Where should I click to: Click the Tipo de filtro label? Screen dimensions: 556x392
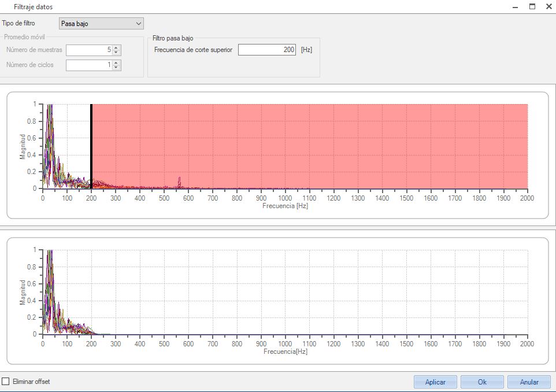point(18,23)
